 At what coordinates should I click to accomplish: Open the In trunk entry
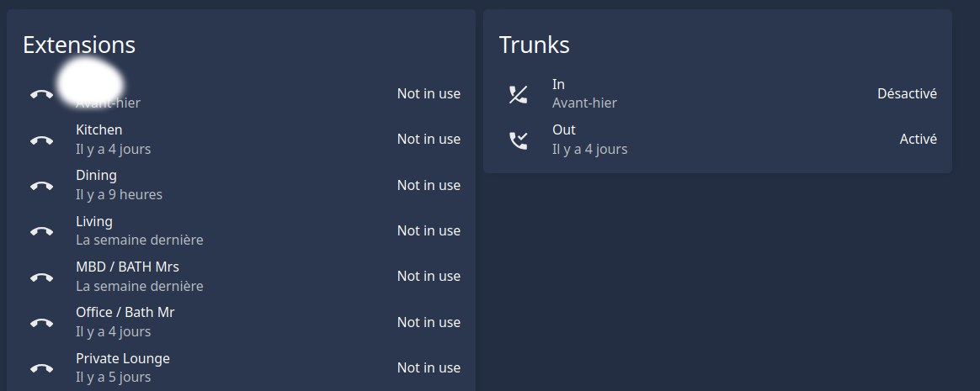[558, 85]
